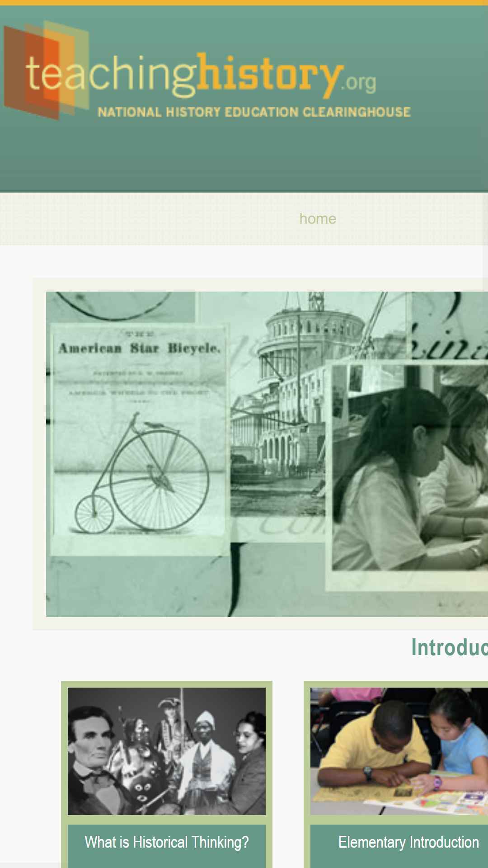Click the Introduction heading text
The image size is (488, 868).
pos(450,647)
